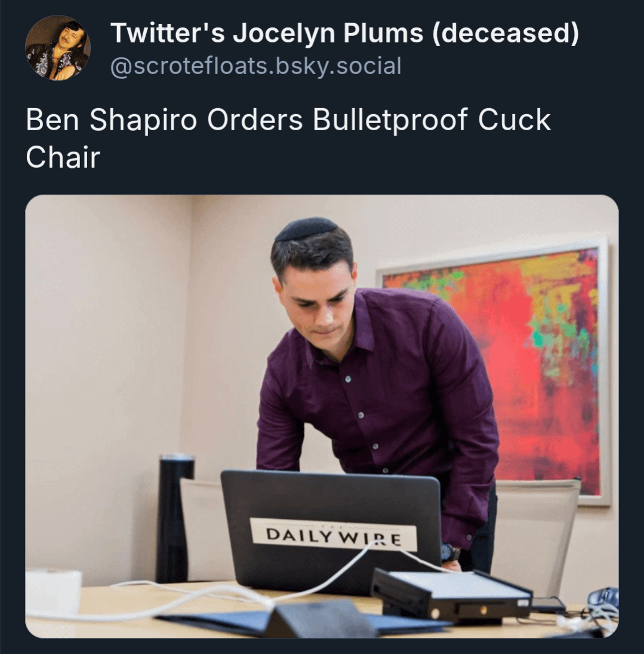Select the post text line beginning "Ben Shapiro Orders"

pyautogui.click(x=288, y=120)
